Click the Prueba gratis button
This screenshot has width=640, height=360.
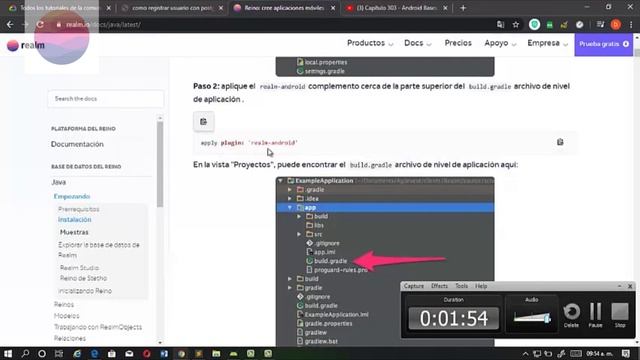[604, 44]
